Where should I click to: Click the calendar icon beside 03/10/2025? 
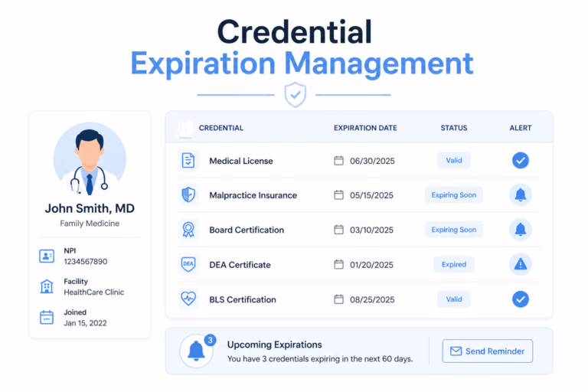(x=338, y=230)
